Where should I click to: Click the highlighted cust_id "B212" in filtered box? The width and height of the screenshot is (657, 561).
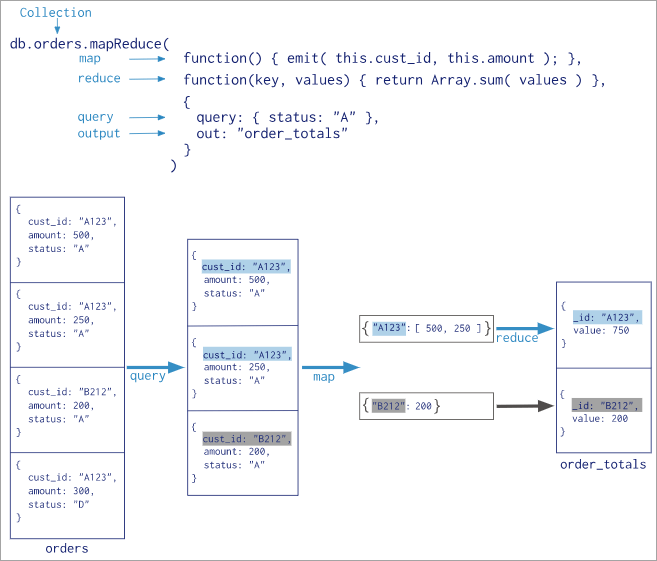[247, 439]
